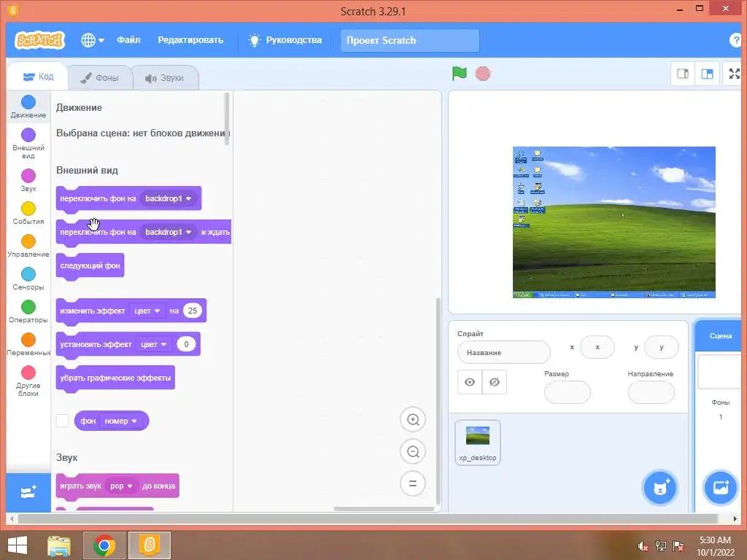This screenshot has width=747, height=560.
Task: Click the 0 value in установить эффект
Action: coord(186,344)
